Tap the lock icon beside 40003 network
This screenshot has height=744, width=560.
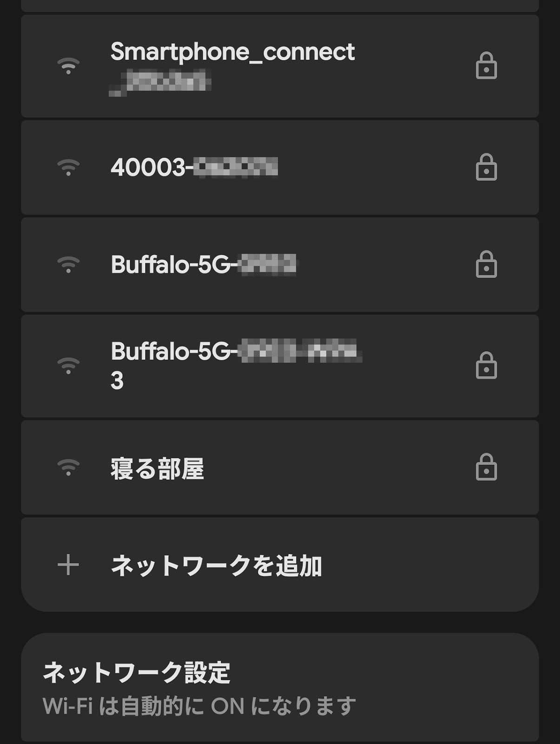tap(486, 167)
